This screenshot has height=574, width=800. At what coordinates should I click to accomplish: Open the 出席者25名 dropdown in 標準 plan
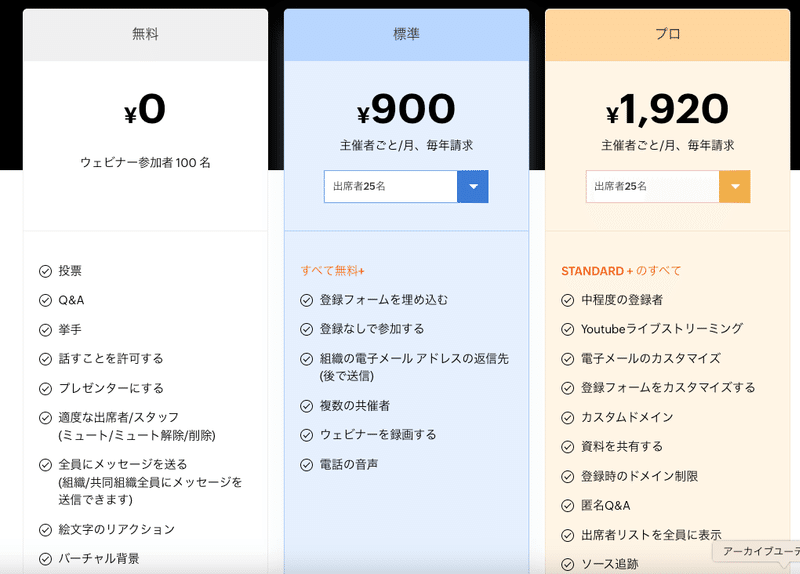pos(406,186)
